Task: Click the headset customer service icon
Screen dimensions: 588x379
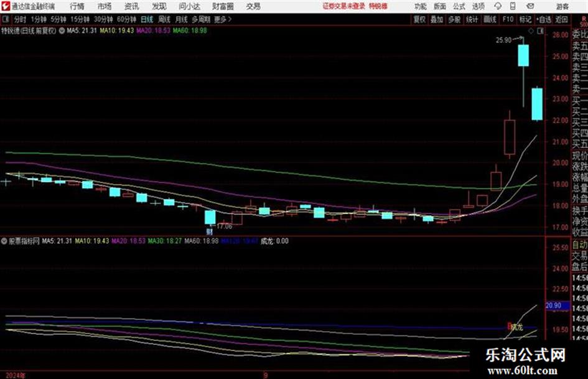Action: (x=498, y=6)
